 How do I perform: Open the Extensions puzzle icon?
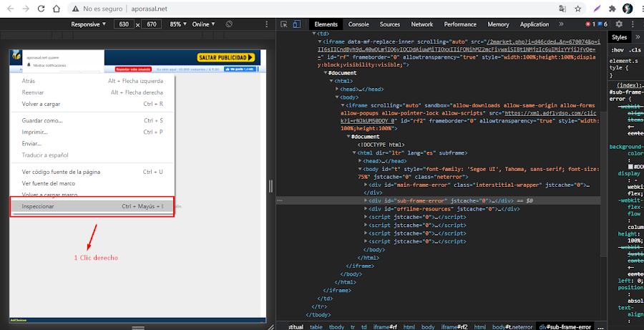[x=613, y=9]
